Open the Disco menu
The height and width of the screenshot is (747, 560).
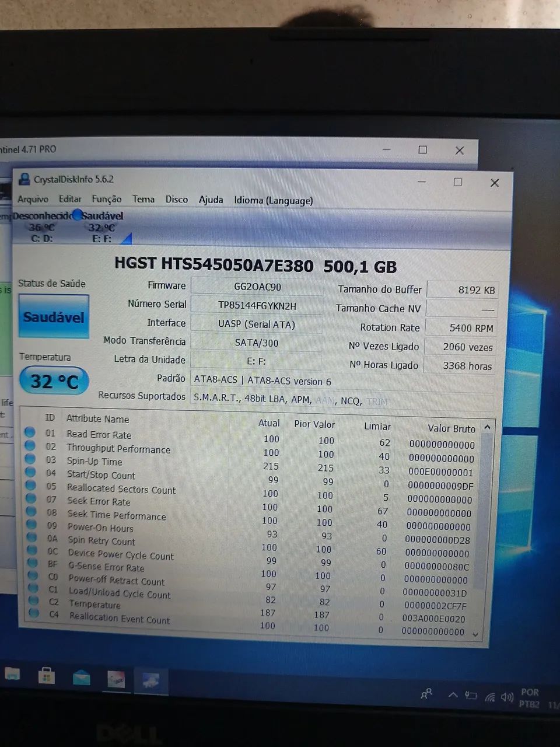pyautogui.click(x=177, y=200)
